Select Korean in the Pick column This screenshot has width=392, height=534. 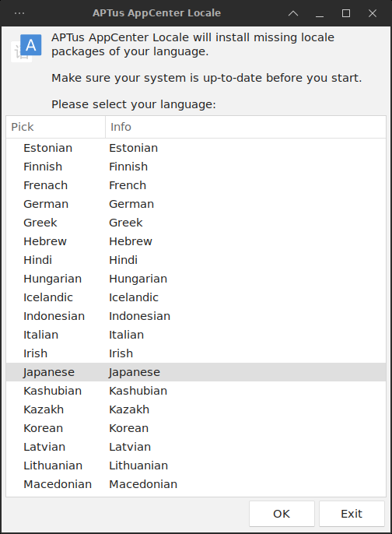point(44,428)
